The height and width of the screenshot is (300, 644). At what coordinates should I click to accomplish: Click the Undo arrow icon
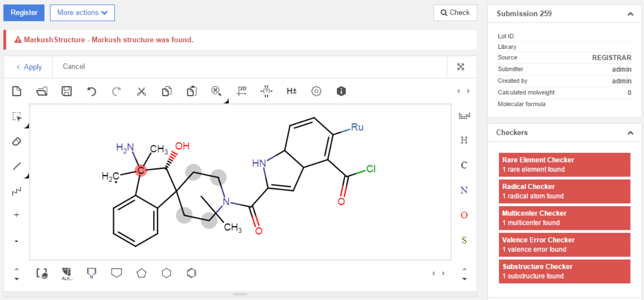coord(91,92)
